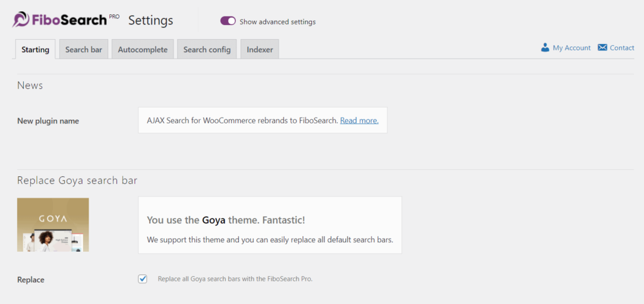The image size is (644, 304).
Task: Switch to the Search bar tab
Action: click(84, 50)
